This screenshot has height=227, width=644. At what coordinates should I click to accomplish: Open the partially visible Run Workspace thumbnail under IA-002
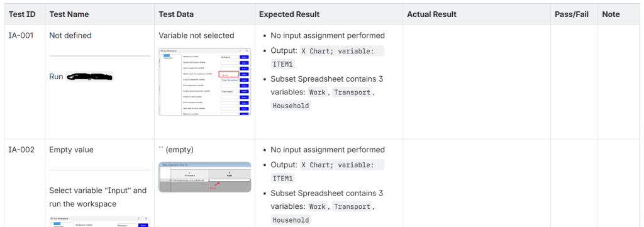100,222
